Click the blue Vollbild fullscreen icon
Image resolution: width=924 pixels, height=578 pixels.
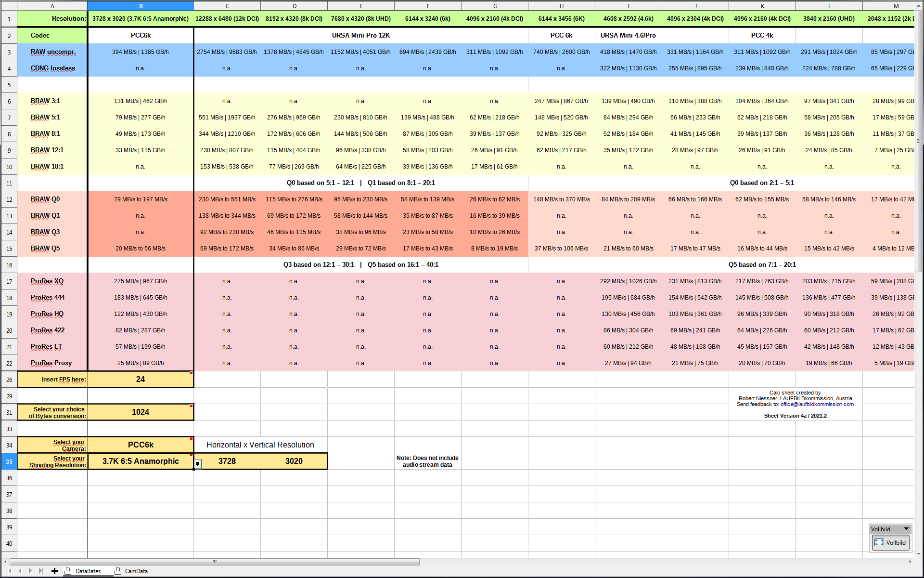click(x=879, y=542)
